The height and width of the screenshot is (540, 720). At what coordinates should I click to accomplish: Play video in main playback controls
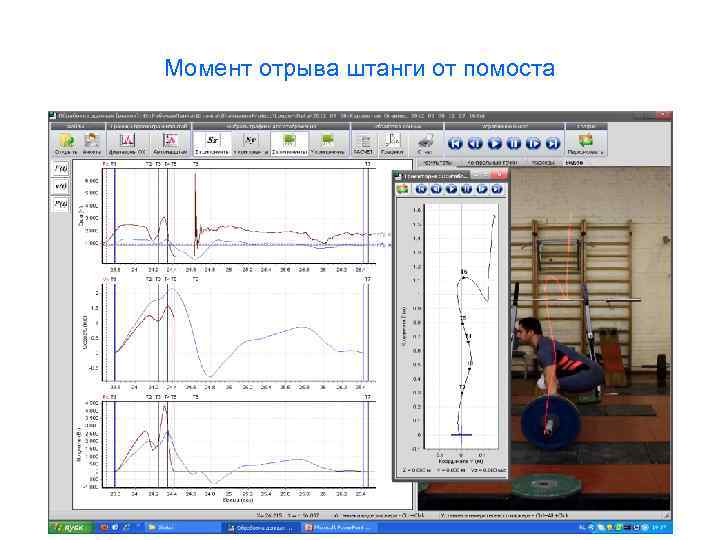pos(494,144)
